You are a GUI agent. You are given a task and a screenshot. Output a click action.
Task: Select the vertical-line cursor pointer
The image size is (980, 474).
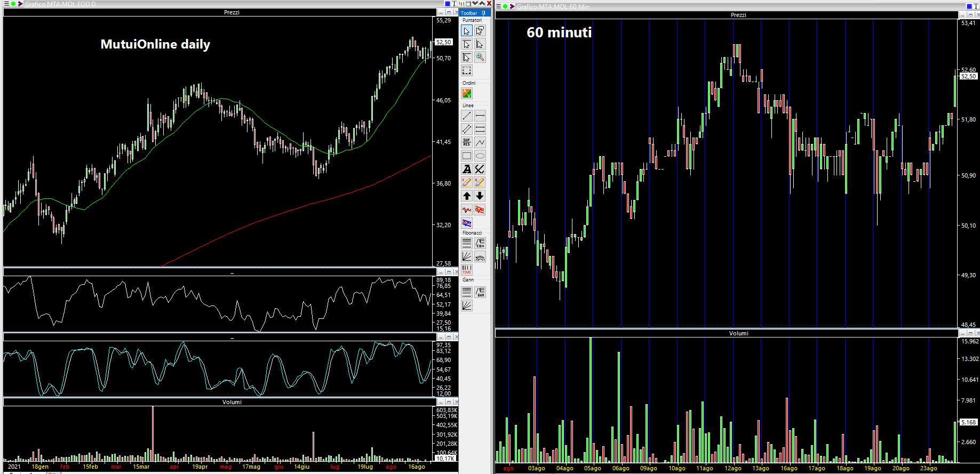pos(480,44)
